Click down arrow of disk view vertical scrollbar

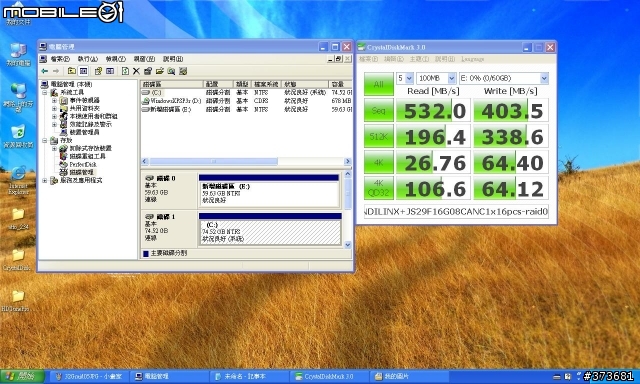coord(348,245)
